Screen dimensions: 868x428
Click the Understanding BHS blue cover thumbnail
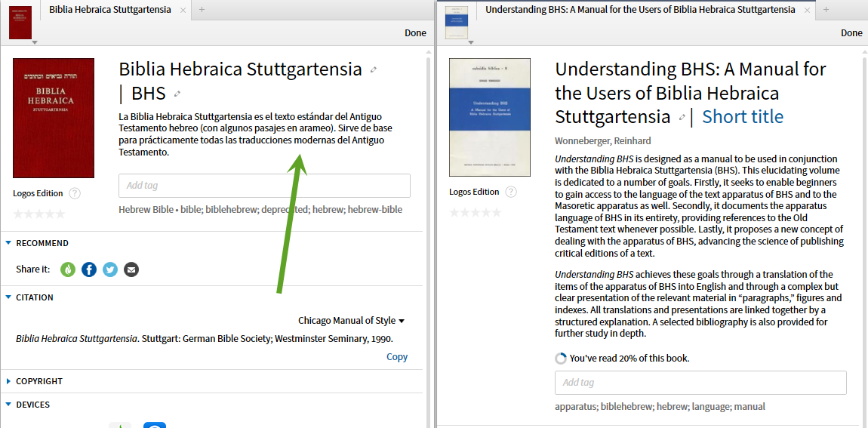tap(490, 118)
